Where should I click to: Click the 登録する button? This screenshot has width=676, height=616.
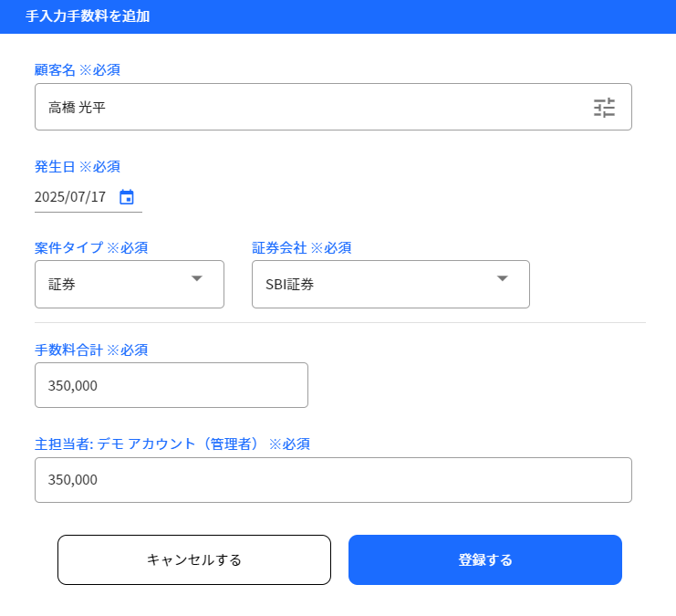point(485,560)
